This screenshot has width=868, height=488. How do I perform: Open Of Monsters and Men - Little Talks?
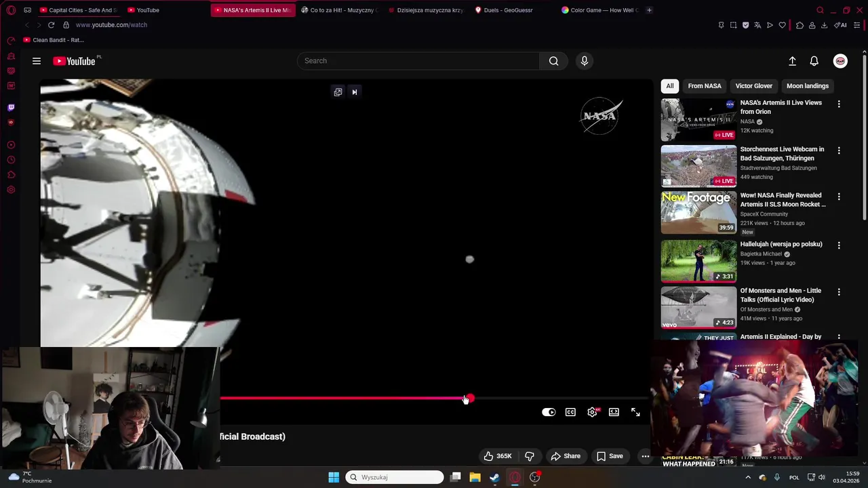pyautogui.click(x=781, y=295)
